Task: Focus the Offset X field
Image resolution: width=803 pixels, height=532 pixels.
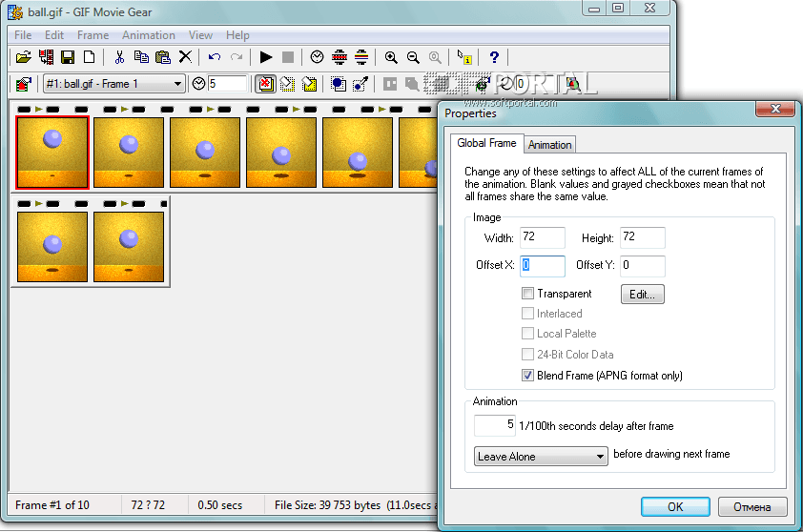Action: coord(543,266)
